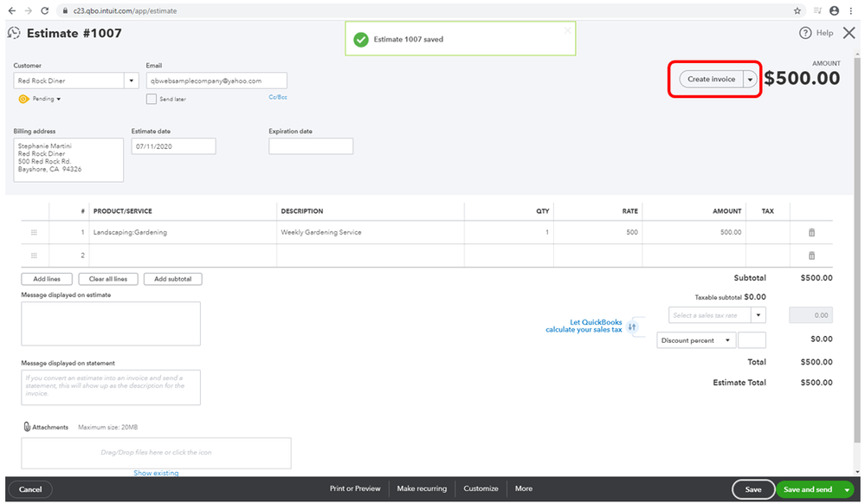Delete empty line 2 with trash icon

(811, 255)
